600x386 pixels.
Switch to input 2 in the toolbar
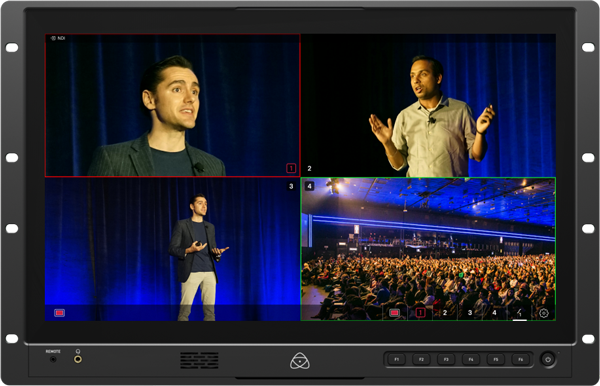(445, 313)
